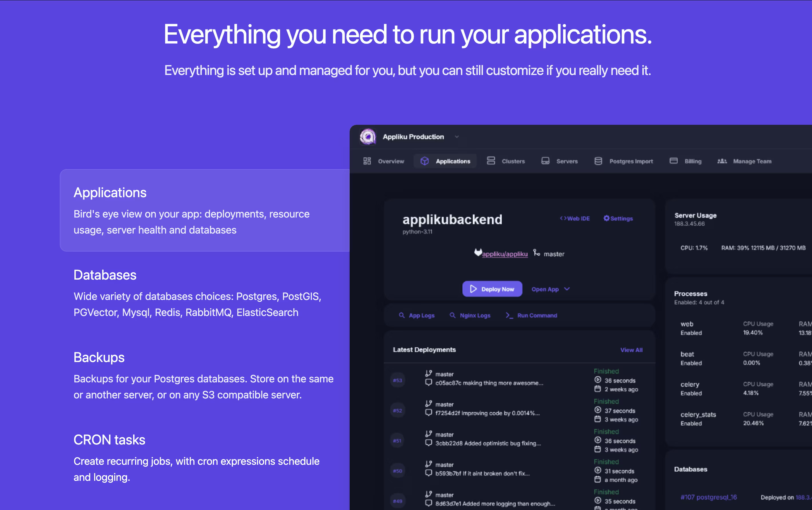
Task: Click View All deployments
Action: coord(631,350)
